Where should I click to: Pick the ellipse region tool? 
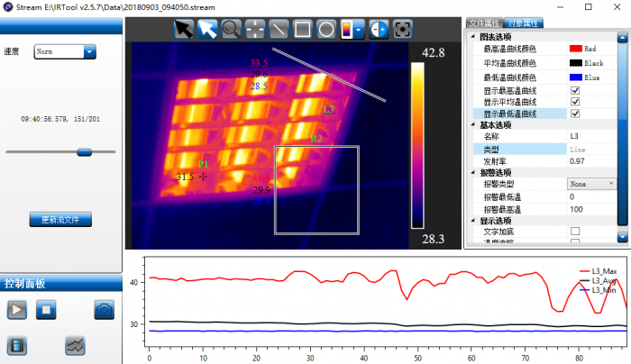tap(327, 29)
